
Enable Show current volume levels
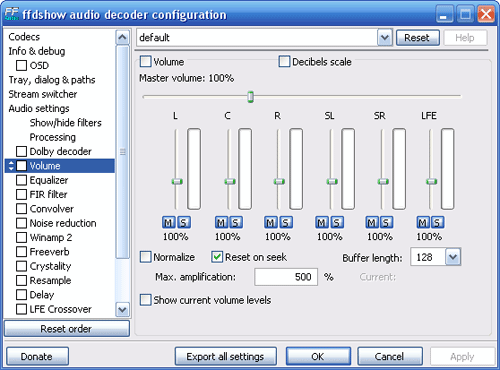coord(145,300)
